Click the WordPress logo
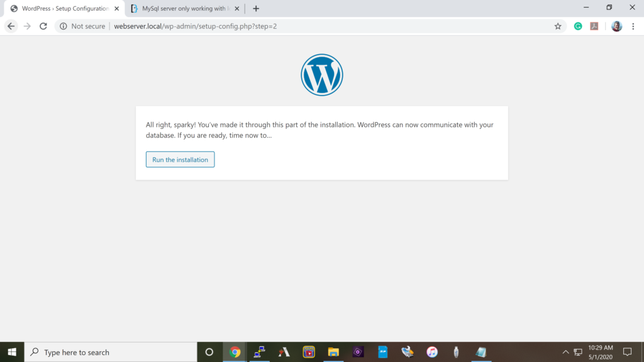The image size is (644, 362). (322, 75)
